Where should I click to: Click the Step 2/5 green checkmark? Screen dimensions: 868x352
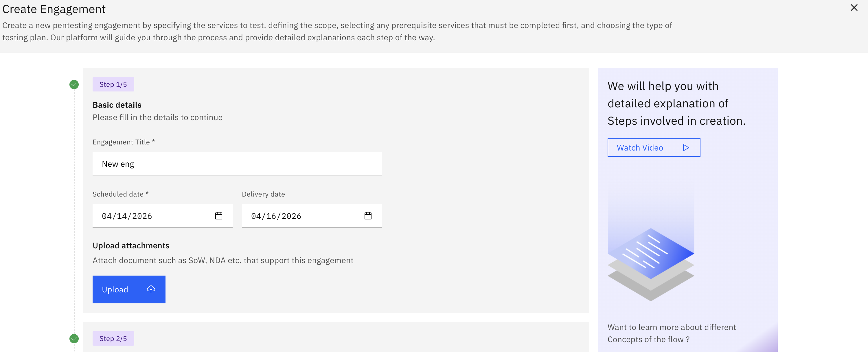tap(74, 338)
